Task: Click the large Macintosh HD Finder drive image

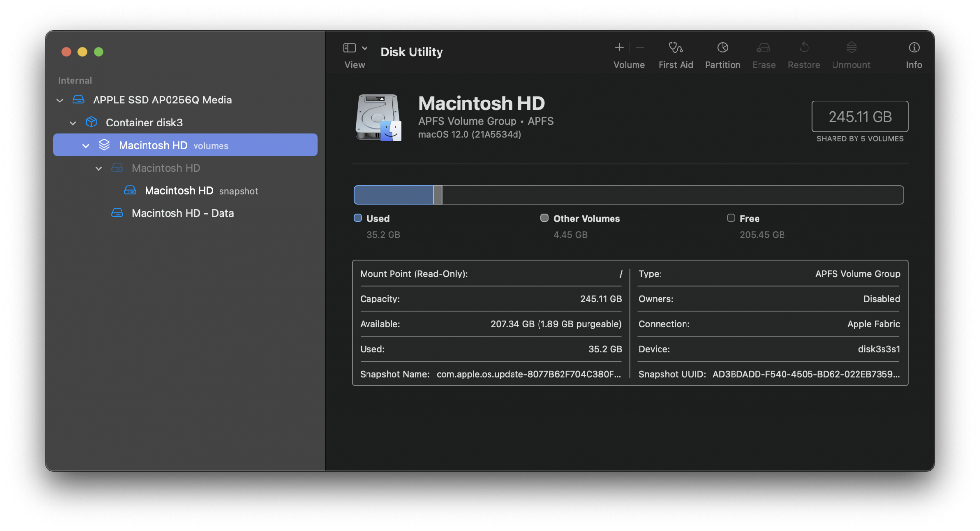Action: (x=378, y=117)
